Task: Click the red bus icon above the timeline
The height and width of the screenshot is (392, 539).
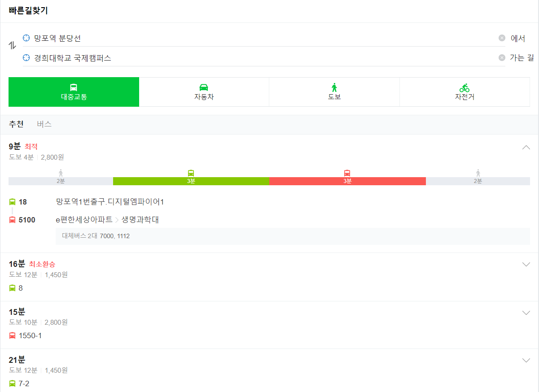Action: click(x=347, y=173)
